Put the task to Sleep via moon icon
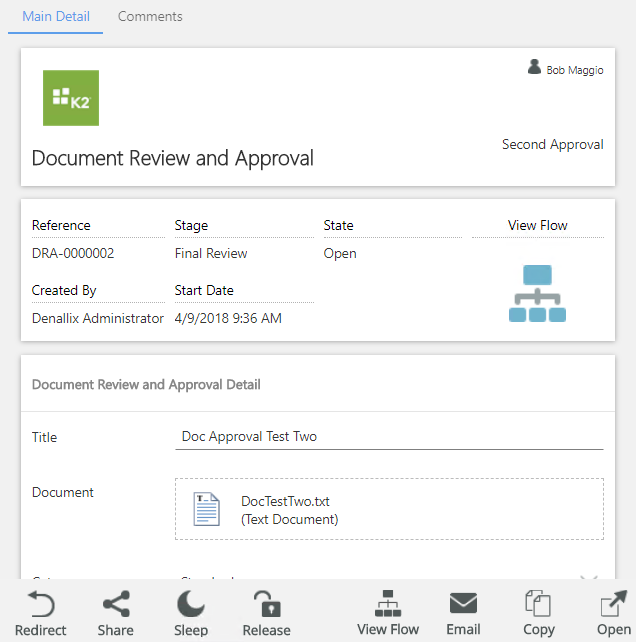Screen dimensions: 636x642 (x=190, y=604)
